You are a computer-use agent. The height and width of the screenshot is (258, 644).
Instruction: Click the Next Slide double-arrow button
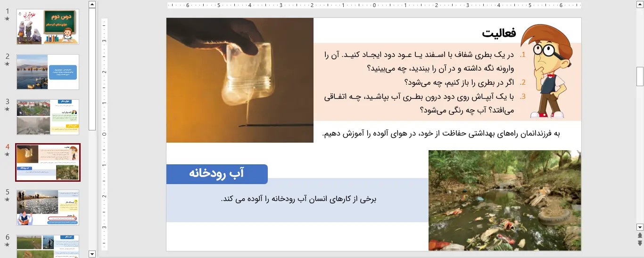tap(640, 243)
